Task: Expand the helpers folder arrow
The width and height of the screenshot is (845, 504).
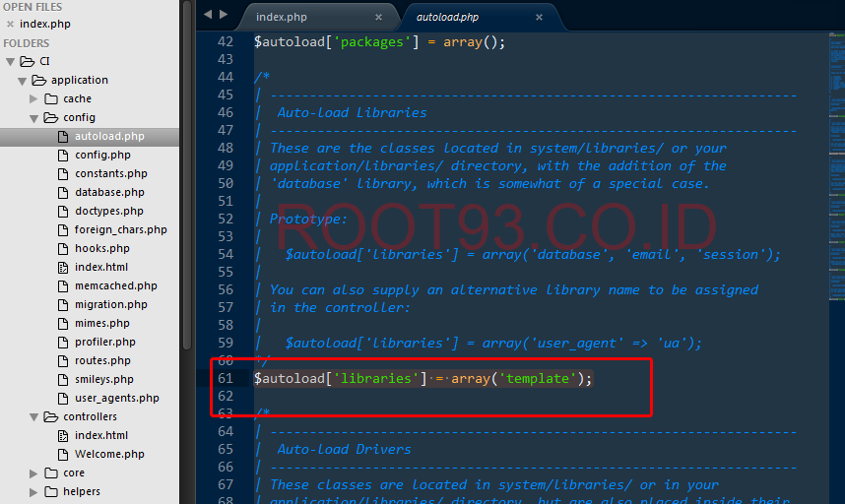Action: (33, 492)
